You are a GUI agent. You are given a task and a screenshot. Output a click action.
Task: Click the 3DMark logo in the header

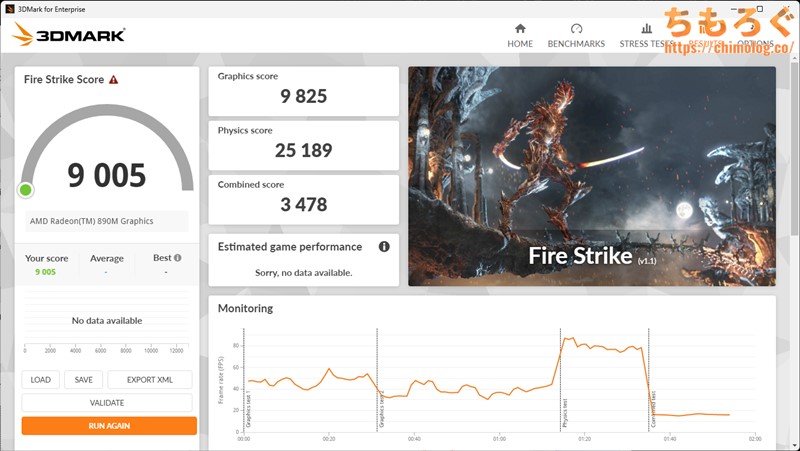tap(68, 35)
